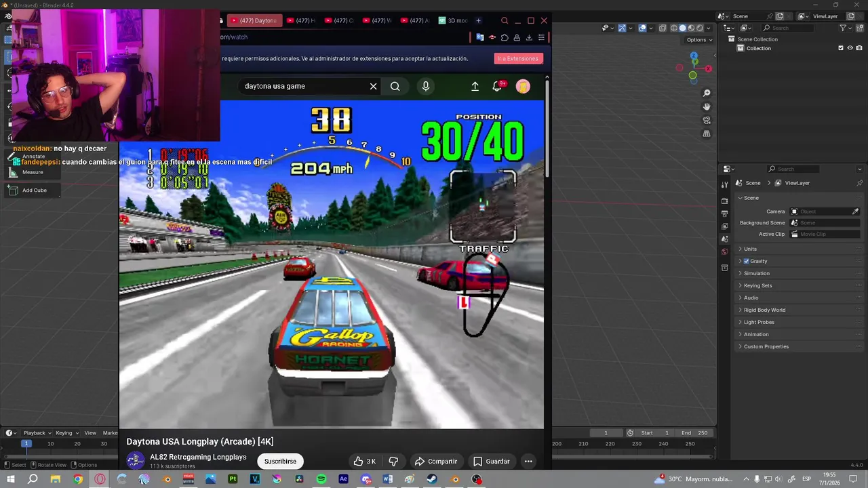Open the three-dot more actions menu
This screenshot has height=488, width=868.
pyautogui.click(x=528, y=462)
